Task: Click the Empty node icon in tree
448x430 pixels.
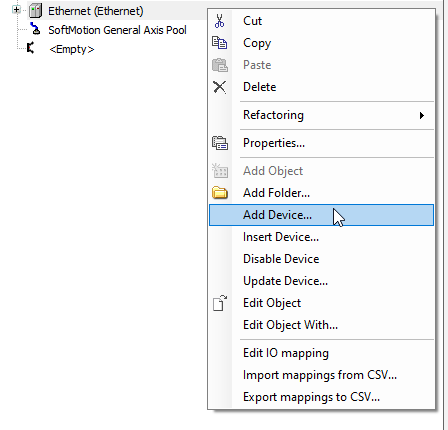Action: click(x=31, y=48)
